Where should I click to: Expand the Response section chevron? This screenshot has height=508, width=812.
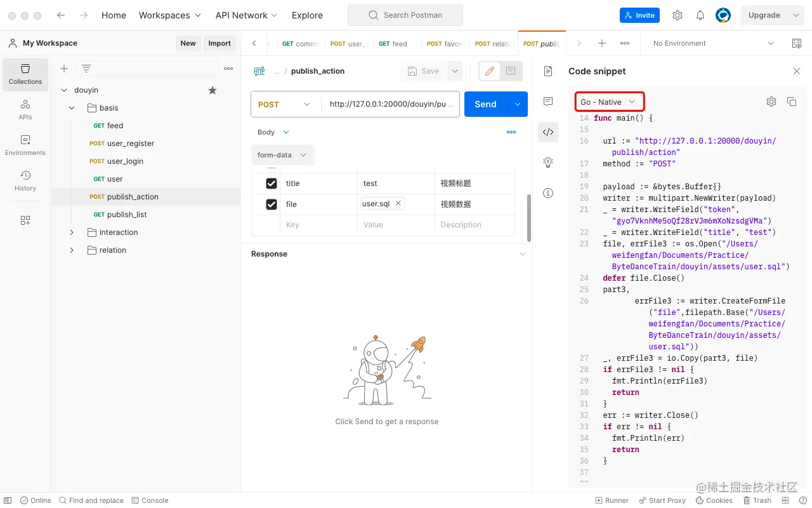pyautogui.click(x=523, y=254)
